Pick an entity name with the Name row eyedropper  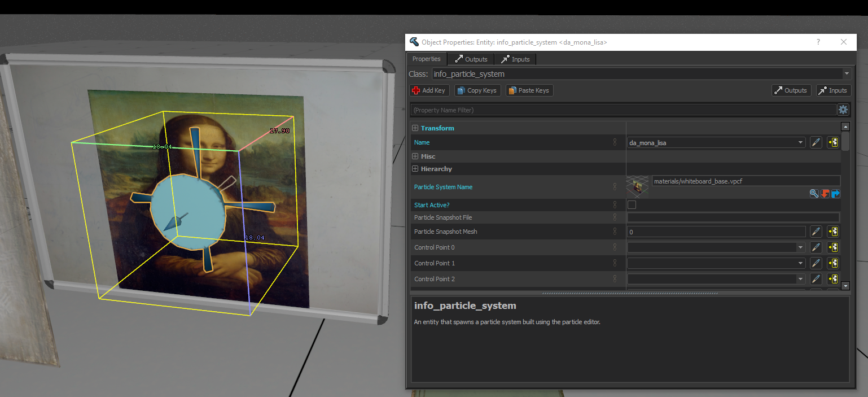click(x=816, y=142)
